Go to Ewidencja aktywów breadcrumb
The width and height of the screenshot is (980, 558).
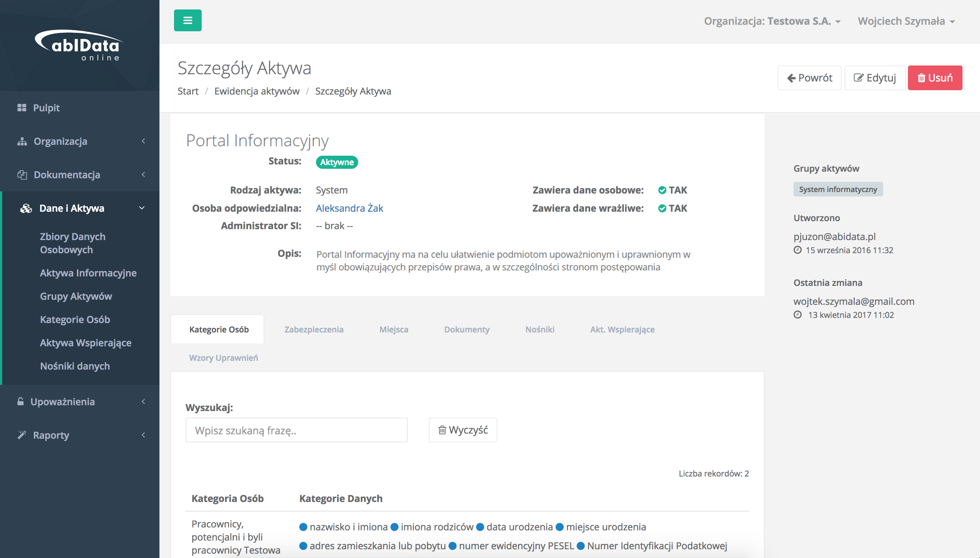(x=257, y=91)
